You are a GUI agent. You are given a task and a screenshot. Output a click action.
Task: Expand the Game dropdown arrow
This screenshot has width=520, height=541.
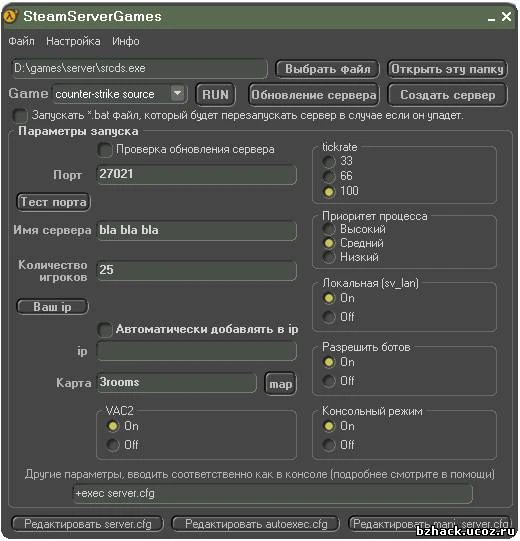pyautogui.click(x=178, y=94)
